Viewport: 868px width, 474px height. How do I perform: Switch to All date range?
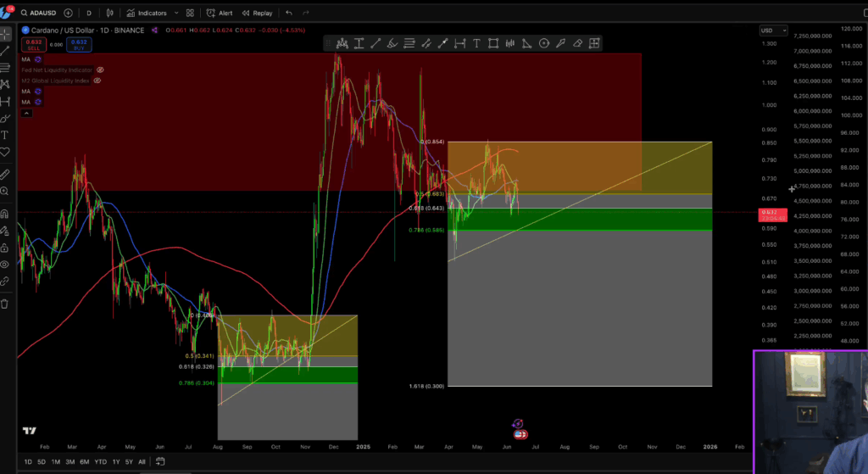[142, 462]
